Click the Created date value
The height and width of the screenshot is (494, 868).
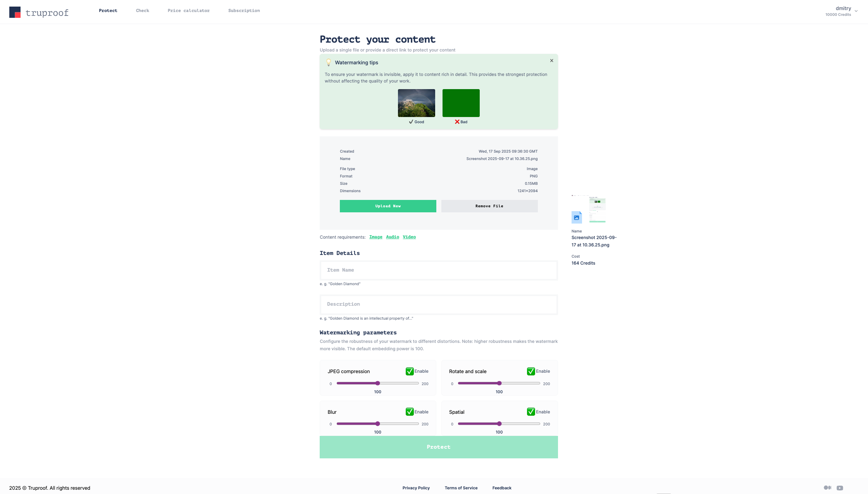click(508, 151)
